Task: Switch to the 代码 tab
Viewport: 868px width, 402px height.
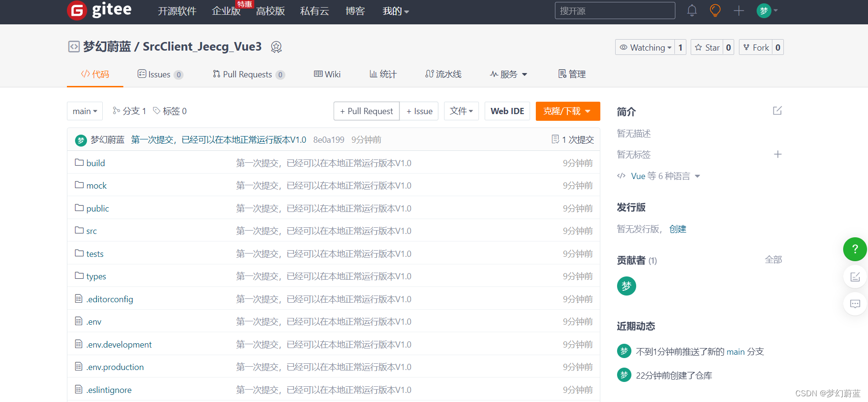Action: [95, 74]
